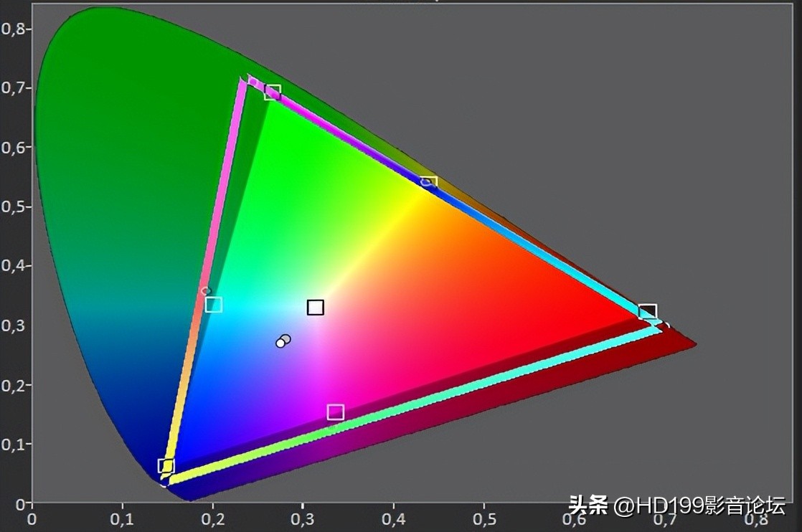Screen dimensions: 802x532
Task: Click the y-axis label 0,7
Action: click(13, 88)
